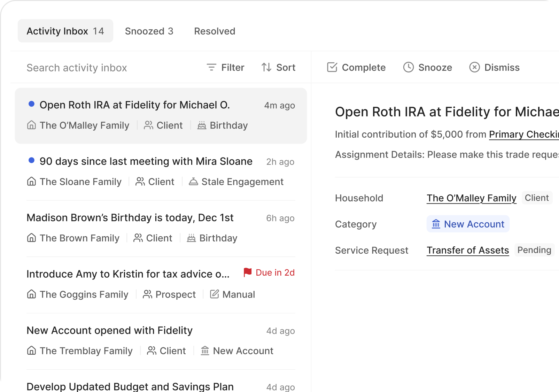Click house icon beside The Brown Family
Screen dimensions: 559x392
coord(31,238)
